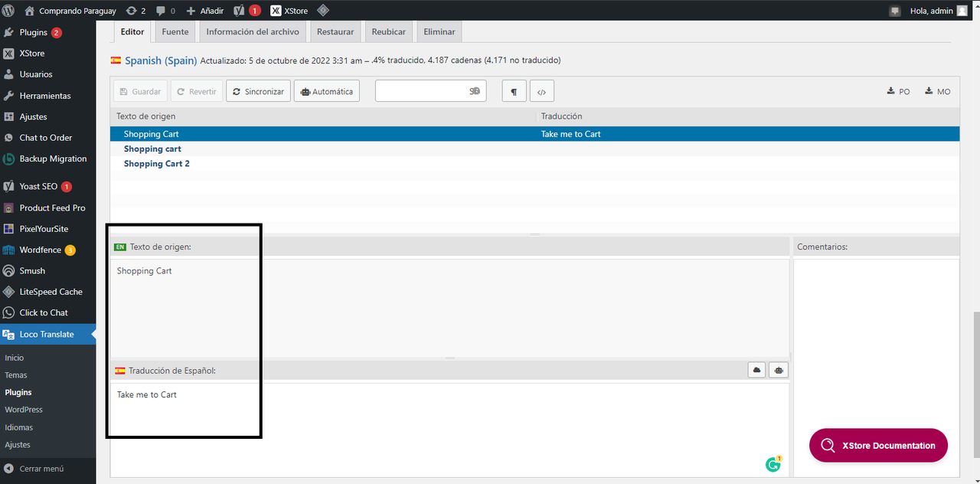Go to Loco Translate Plugins submenu
Screen dimensions: 980x484
(x=18, y=392)
